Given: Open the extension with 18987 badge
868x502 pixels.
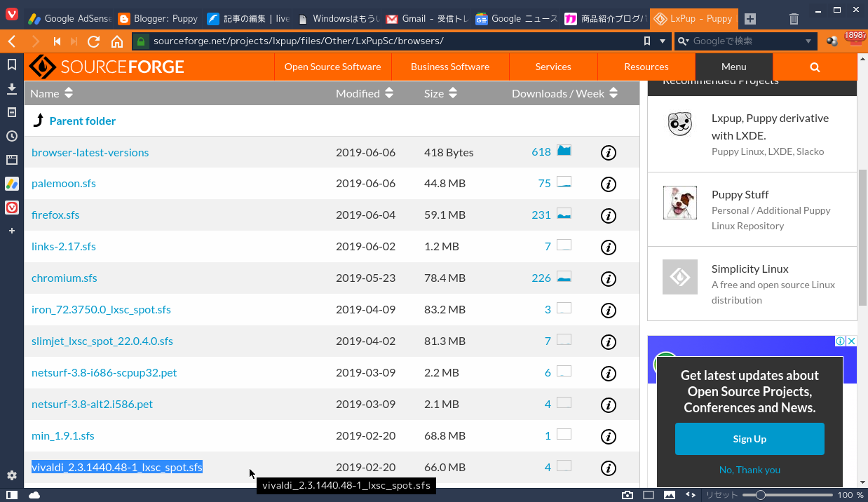Looking at the screenshot, I should pos(854,40).
